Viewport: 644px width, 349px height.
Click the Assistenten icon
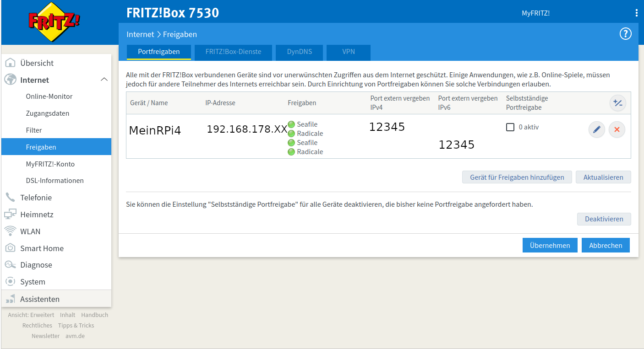[x=10, y=299]
